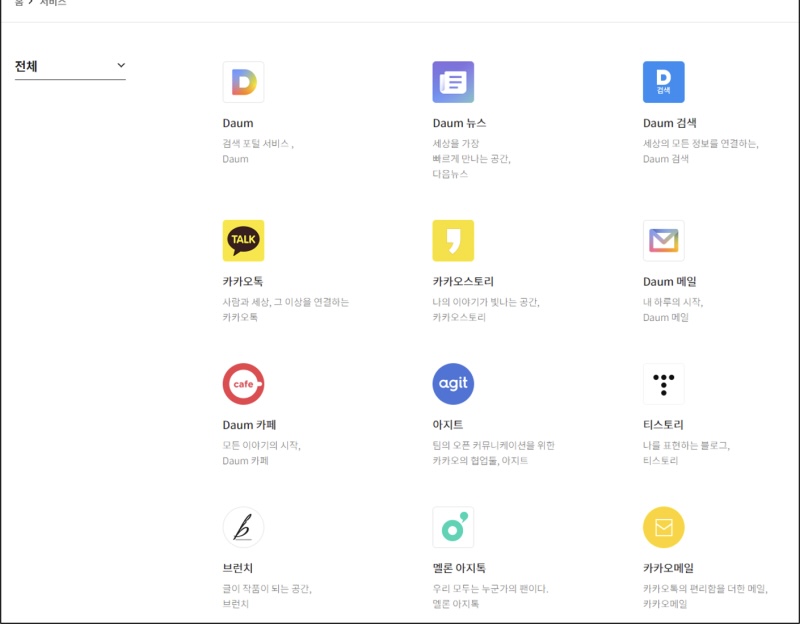Open the green 멜론 아지톡 icon

(x=453, y=527)
